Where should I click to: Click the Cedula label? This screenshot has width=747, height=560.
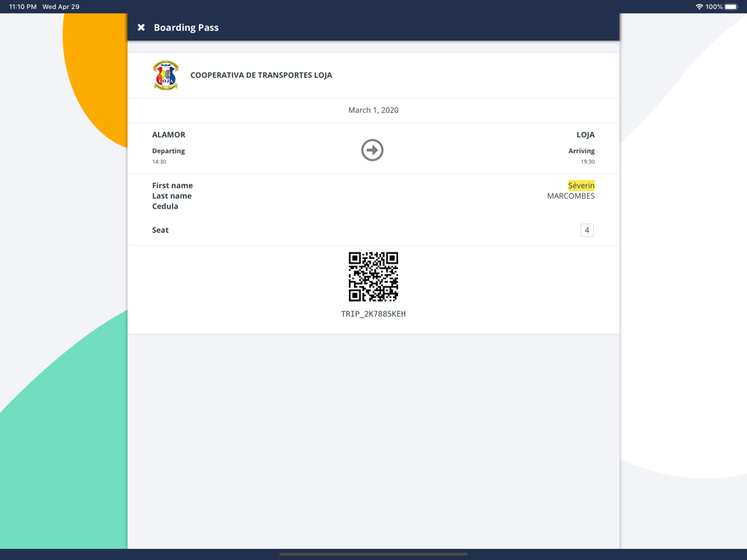click(x=165, y=206)
